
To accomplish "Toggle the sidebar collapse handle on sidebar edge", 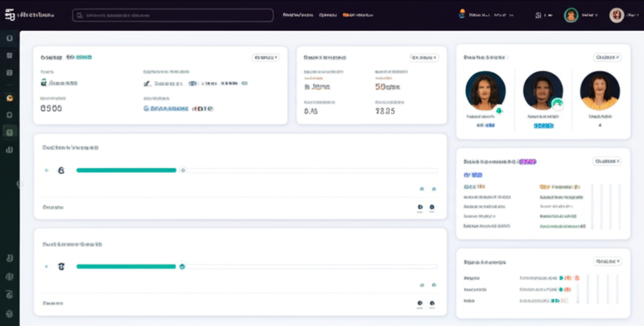I will click(x=19, y=184).
